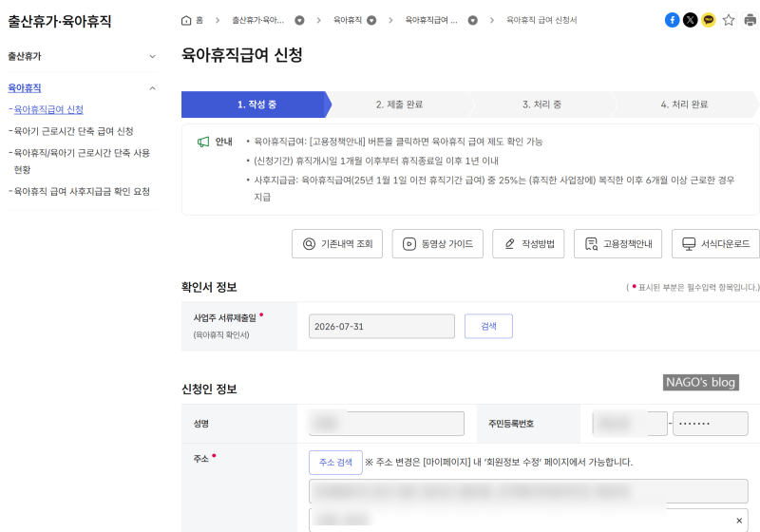Viewport: 760px width, 532px height.
Task: Click 홈 breadcrumb text
Action: tap(199, 20)
